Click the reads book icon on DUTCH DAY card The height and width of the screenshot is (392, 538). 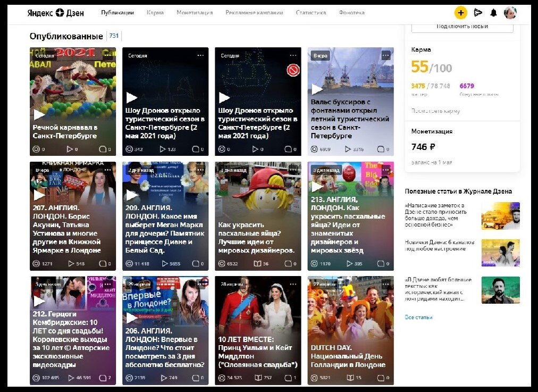(350, 378)
